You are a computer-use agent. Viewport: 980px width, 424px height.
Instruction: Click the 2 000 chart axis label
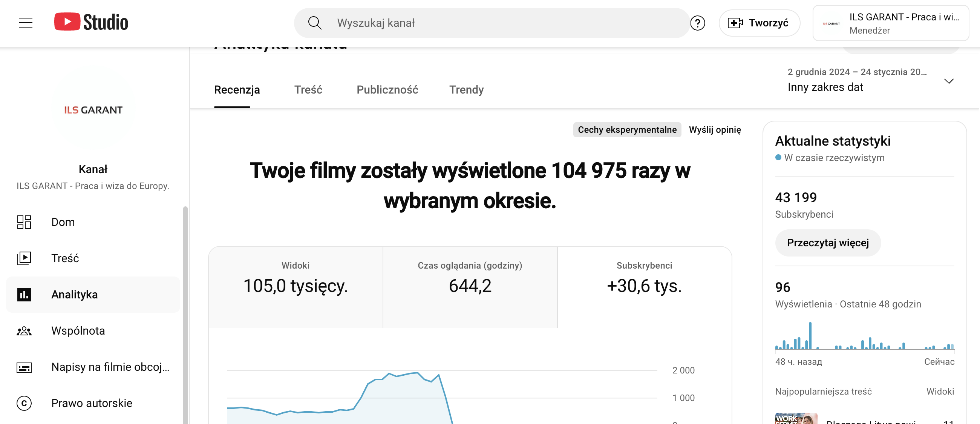(683, 370)
